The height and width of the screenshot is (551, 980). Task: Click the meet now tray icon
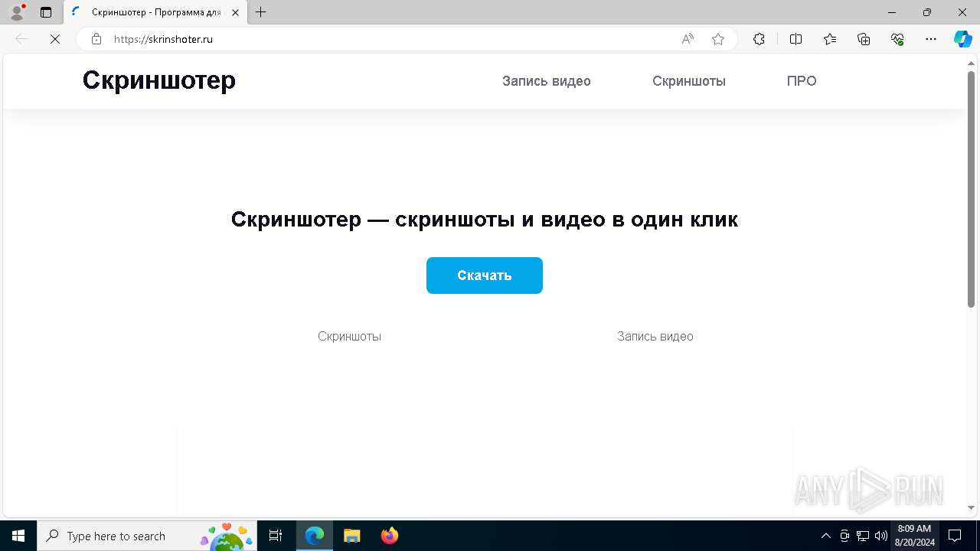coord(844,536)
